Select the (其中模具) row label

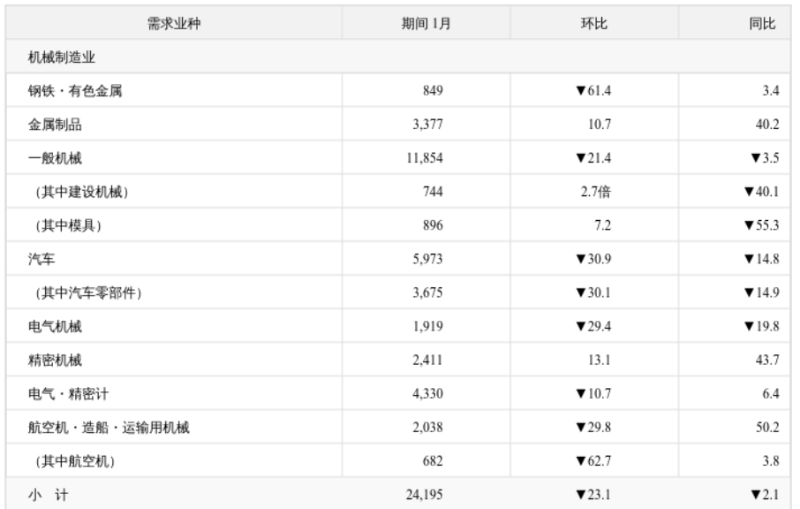pos(68,225)
